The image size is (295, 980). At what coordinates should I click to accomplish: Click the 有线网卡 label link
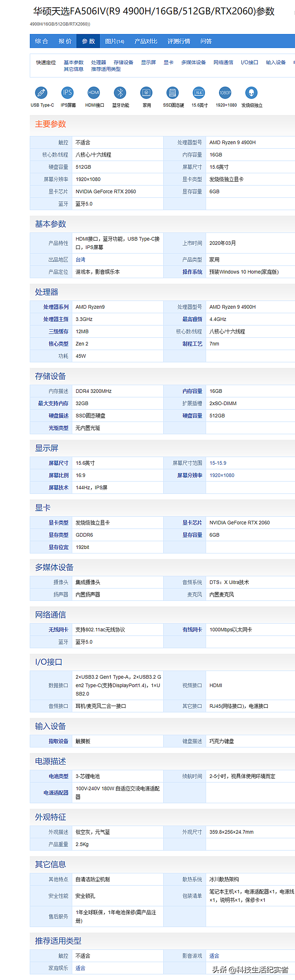click(x=192, y=630)
